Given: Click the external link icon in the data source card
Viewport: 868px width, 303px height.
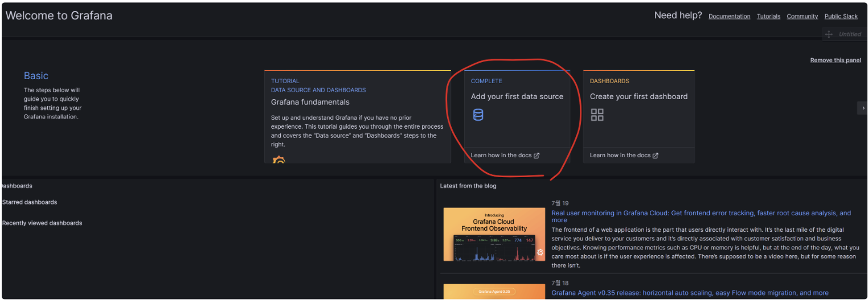Looking at the screenshot, I should [537, 155].
